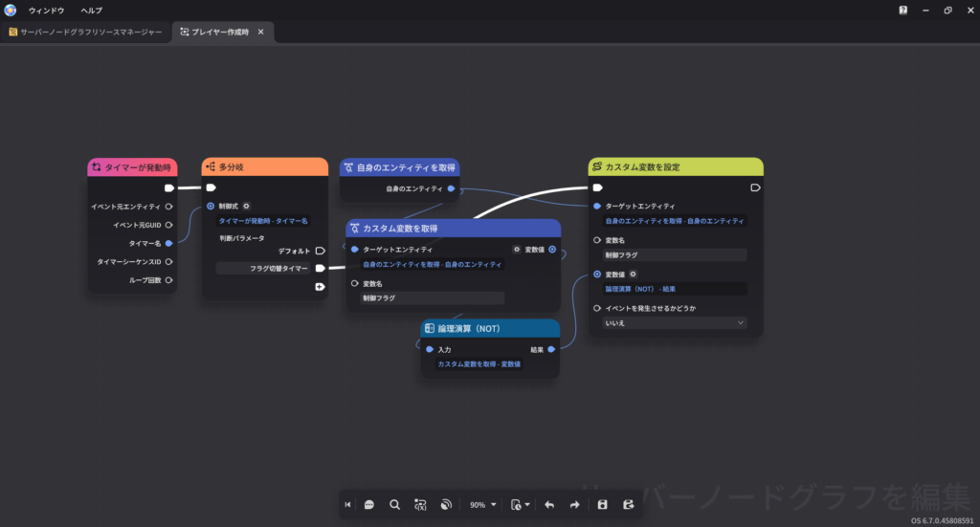Click the タイマー名 output pin
Image resolution: width=980 pixels, height=527 pixels.
[168, 244]
